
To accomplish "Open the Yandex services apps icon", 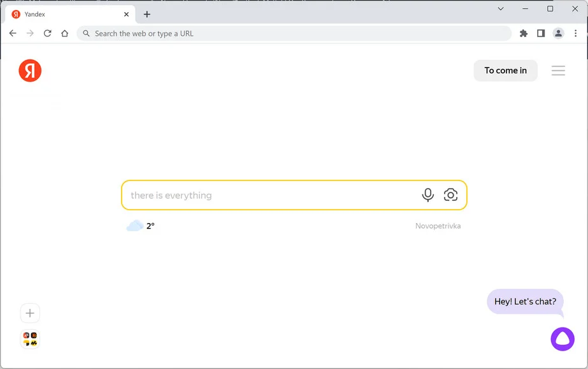I will (x=30, y=339).
